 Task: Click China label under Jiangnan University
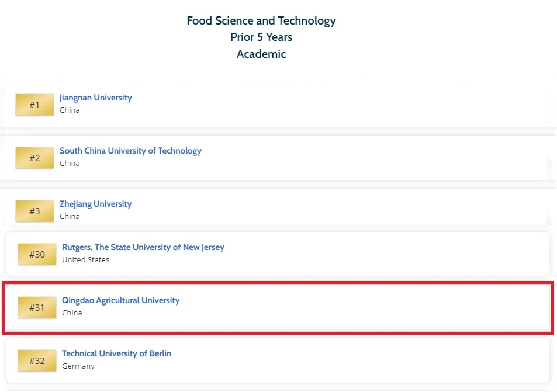pos(70,110)
